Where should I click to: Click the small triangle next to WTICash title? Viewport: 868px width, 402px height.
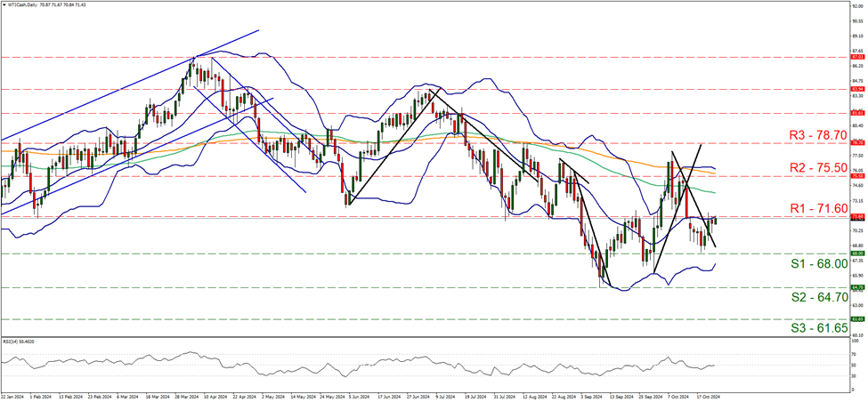pyautogui.click(x=3, y=4)
